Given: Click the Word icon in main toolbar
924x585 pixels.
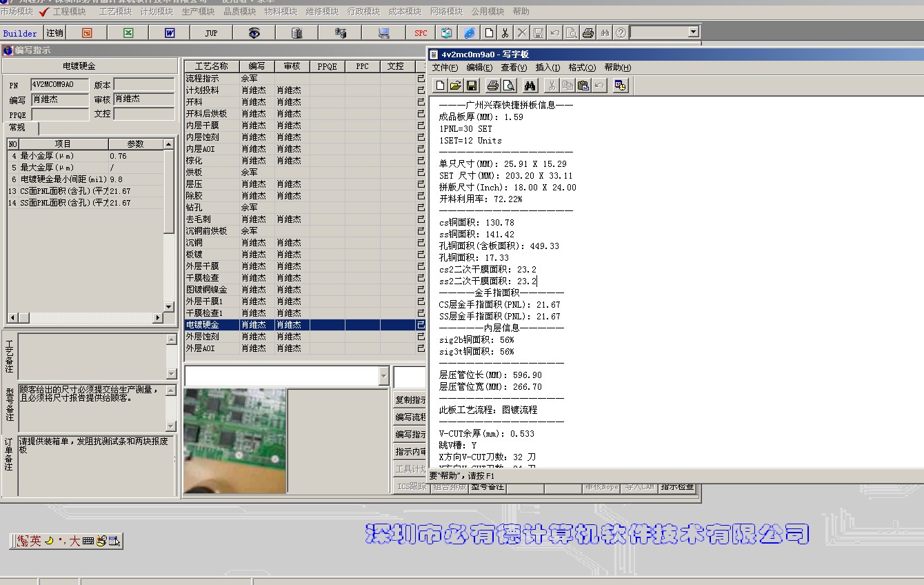Looking at the screenshot, I should 170,32.
